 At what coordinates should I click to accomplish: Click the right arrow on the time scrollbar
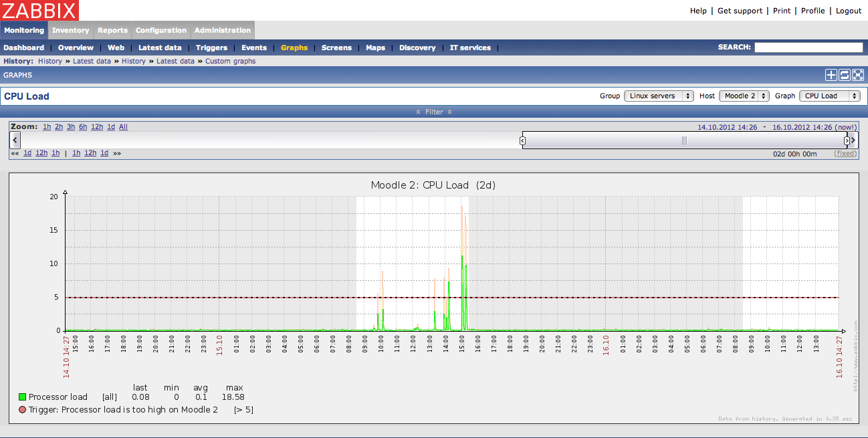[x=853, y=140]
